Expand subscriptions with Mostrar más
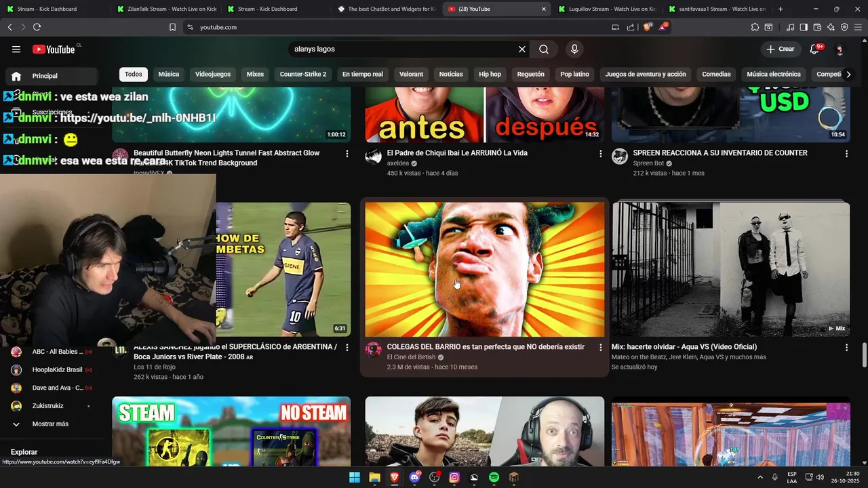The width and height of the screenshot is (868, 488). pos(50,424)
